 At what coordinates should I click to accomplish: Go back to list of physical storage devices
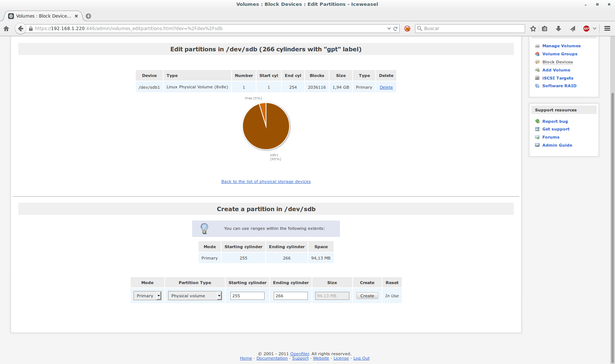(x=266, y=181)
